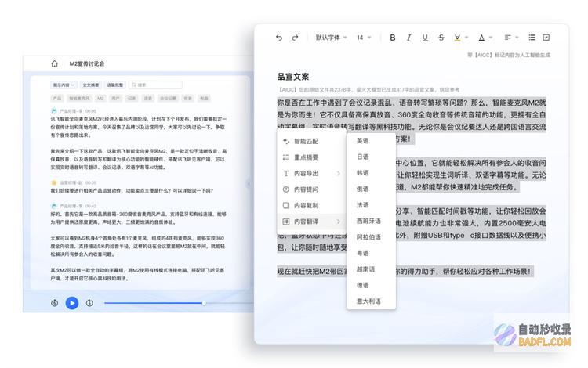Choose 内容提问 from the context menu
Screen dimensions: 588x368
pyautogui.click(x=311, y=189)
